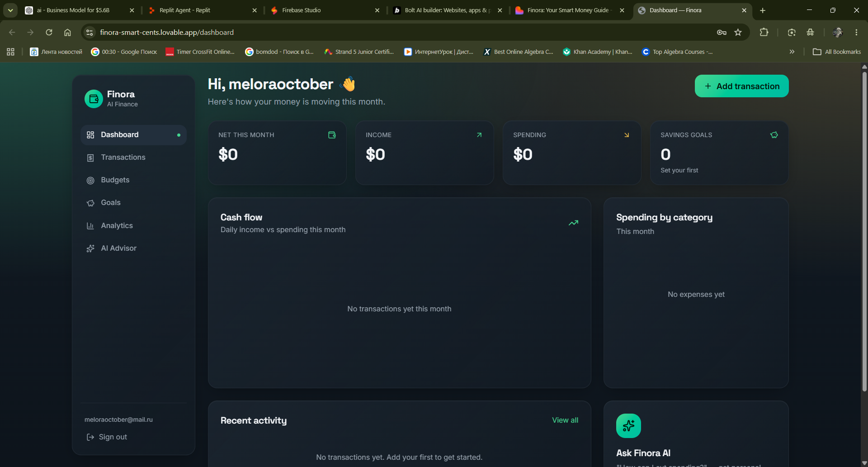Open the Extensions puzzle icon
Viewport: 868px width, 467px height.
tap(764, 32)
